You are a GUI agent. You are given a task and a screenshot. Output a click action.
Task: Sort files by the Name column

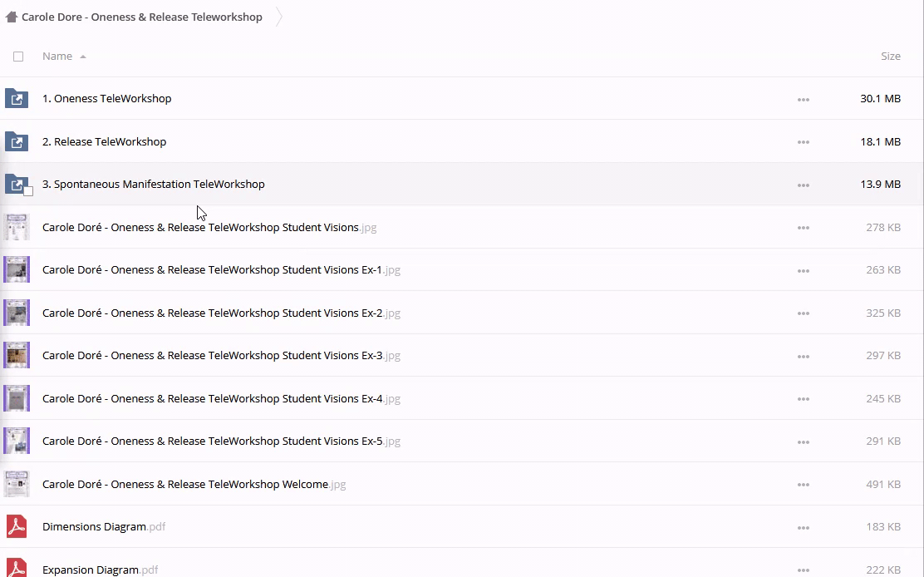(57, 57)
